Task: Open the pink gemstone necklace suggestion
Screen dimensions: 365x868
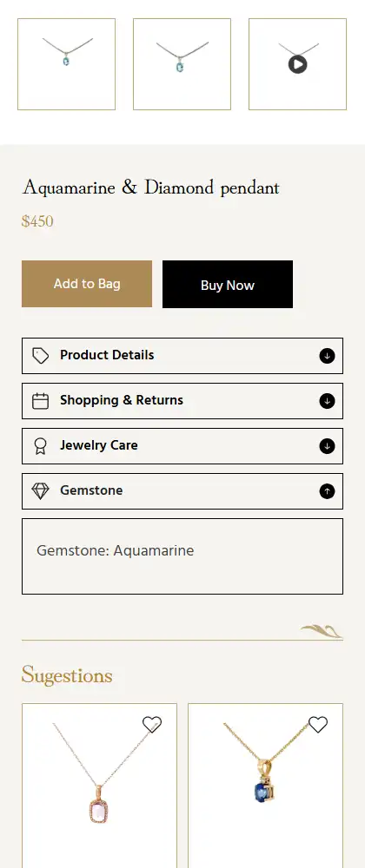Action: 99,786
